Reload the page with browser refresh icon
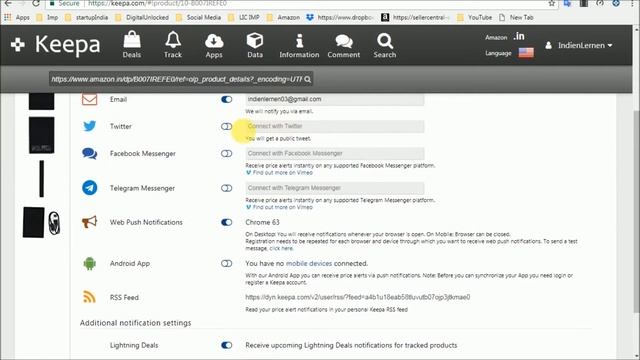 [x=36, y=3]
